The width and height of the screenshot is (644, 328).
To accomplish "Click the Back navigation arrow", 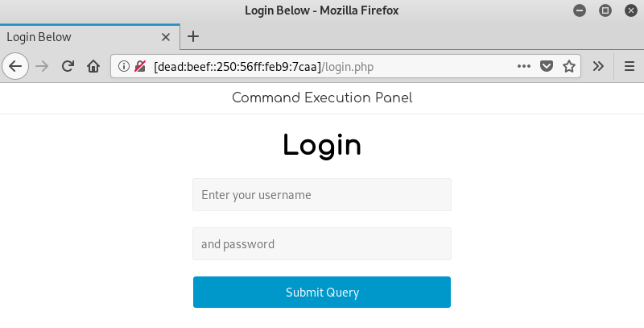I will coord(15,66).
